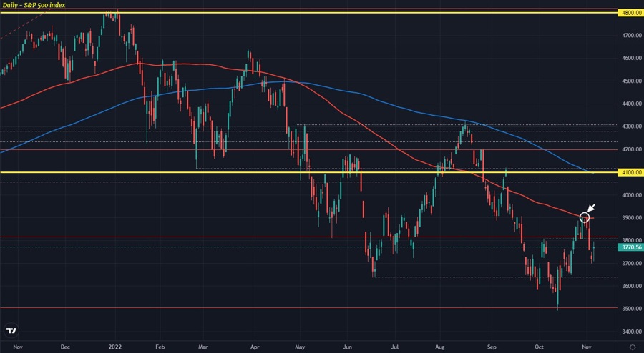Select the 4400.00 price axis value
This screenshot has width=644, height=353.
632,104
